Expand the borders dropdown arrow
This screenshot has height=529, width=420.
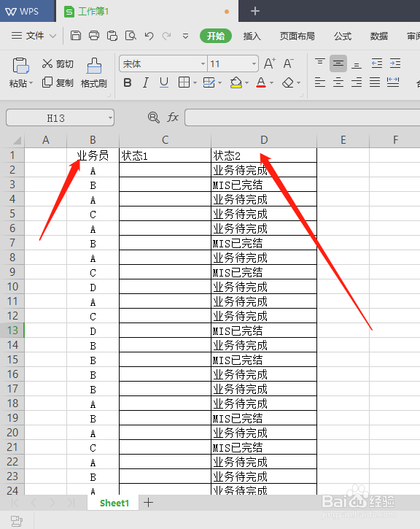click(195, 82)
